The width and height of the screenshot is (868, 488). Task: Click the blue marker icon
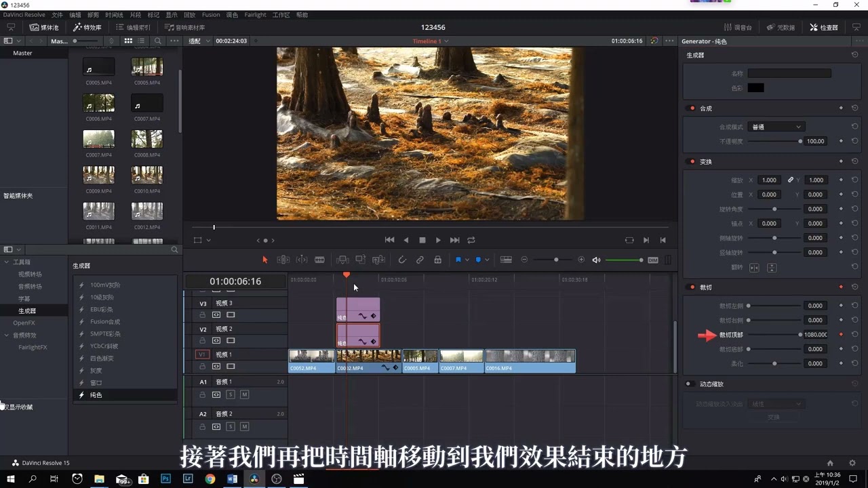pyautogui.click(x=478, y=260)
